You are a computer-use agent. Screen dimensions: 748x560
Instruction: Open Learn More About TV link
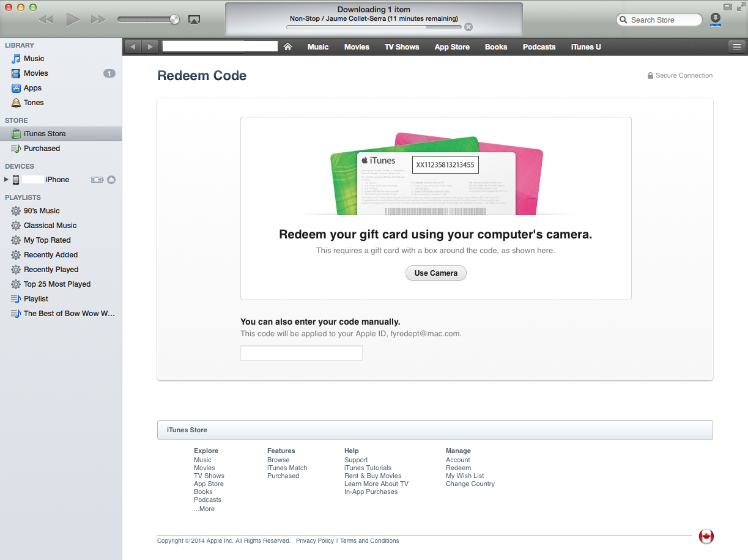(376, 484)
